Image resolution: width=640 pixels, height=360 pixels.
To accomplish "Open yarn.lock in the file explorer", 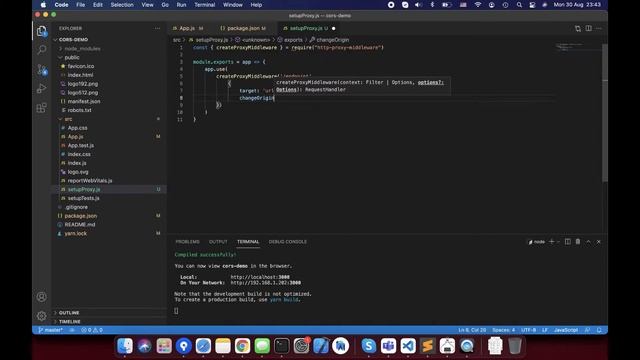I will coord(109,233).
